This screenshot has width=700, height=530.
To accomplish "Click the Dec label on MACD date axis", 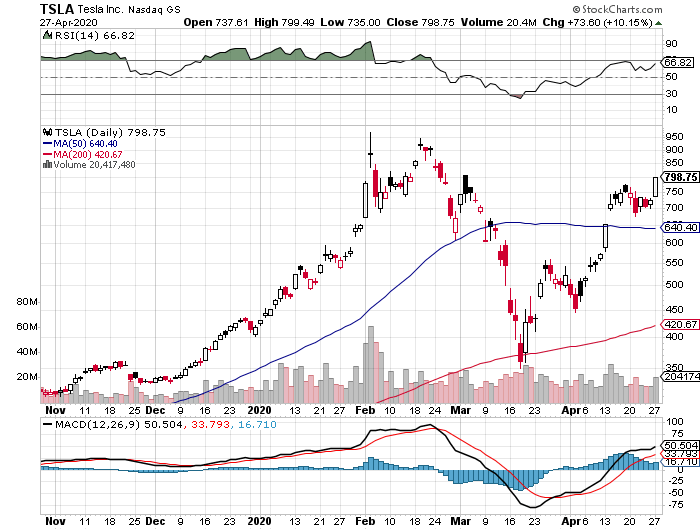I will click(155, 521).
